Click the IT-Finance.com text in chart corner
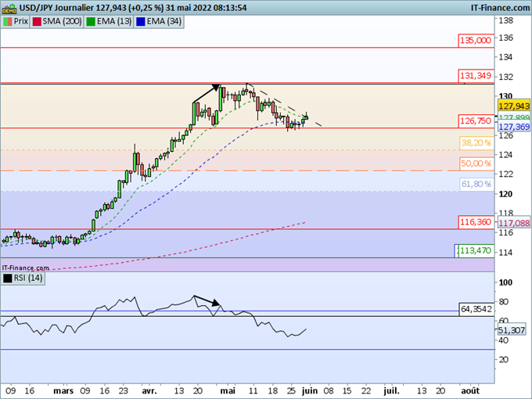This screenshot has height=399, width=532. coord(26,268)
